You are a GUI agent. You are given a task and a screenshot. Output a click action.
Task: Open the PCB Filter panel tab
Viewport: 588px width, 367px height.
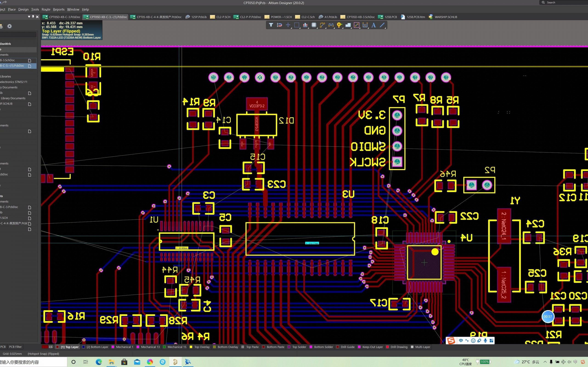click(15, 347)
